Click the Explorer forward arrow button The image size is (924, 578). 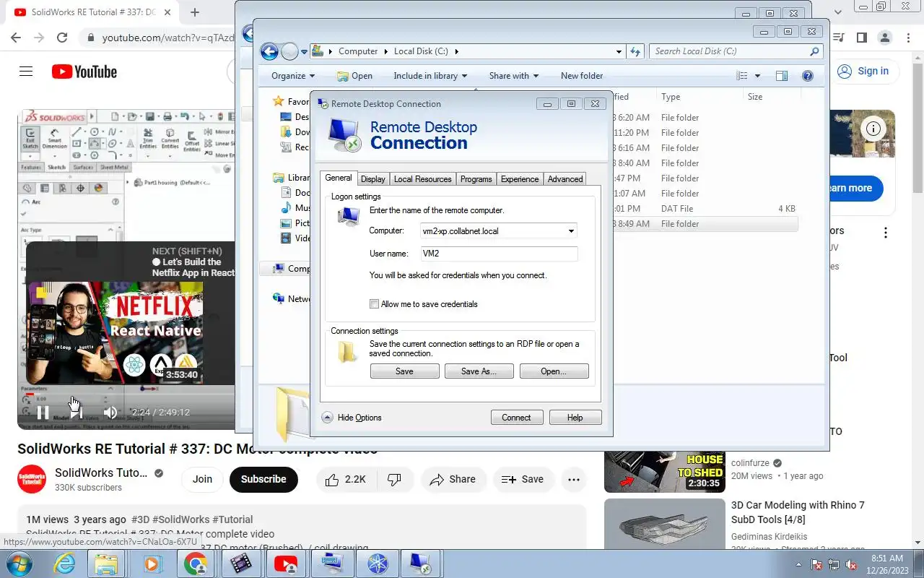pyautogui.click(x=289, y=51)
